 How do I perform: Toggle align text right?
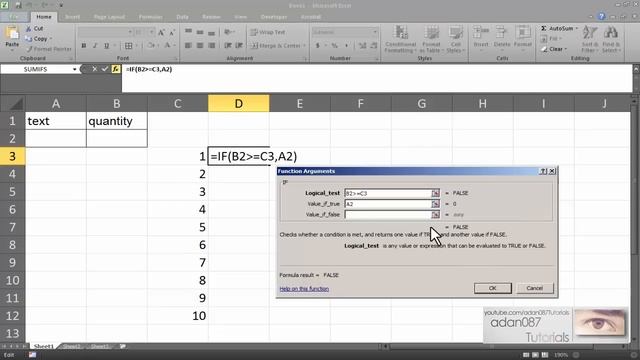point(211,46)
